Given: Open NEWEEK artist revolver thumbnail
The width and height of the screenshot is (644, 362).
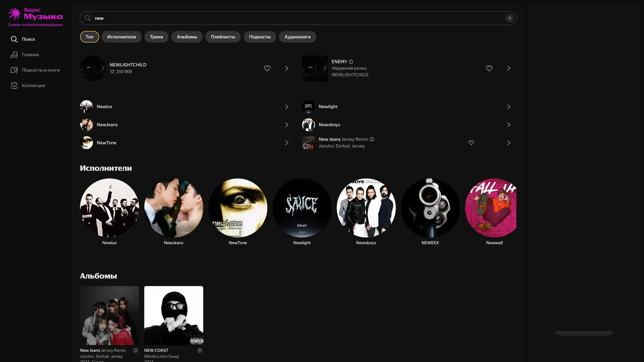Looking at the screenshot, I should pos(430,208).
